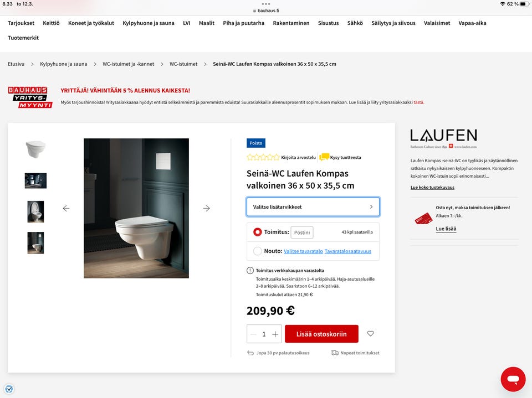
Task: Add product to favorites with heart icon
Action: [x=371, y=334]
